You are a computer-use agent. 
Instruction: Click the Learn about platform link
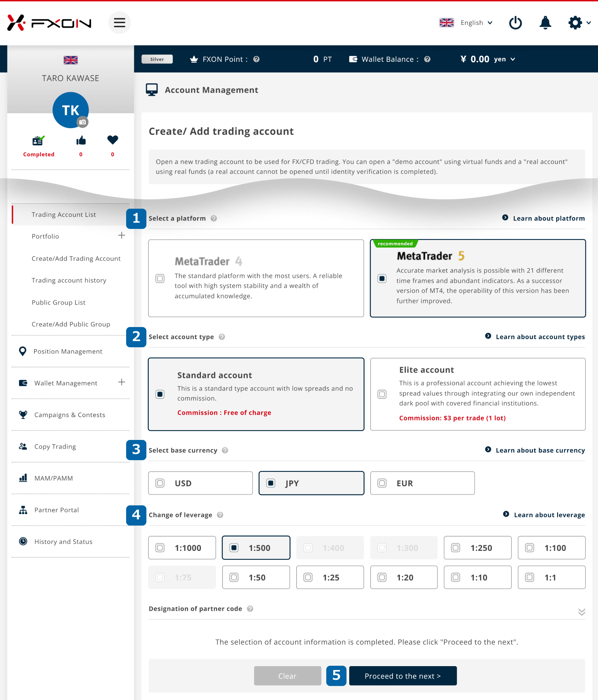coord(543,218)
